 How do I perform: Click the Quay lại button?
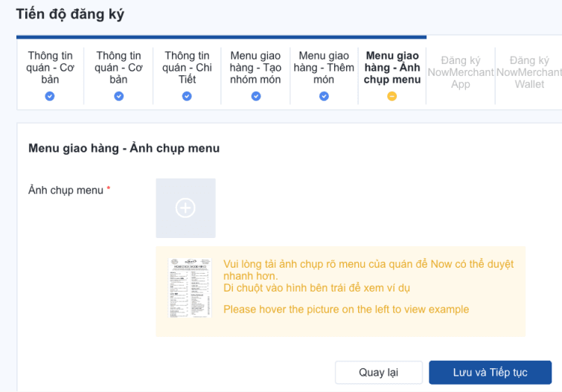coord(378,373)
